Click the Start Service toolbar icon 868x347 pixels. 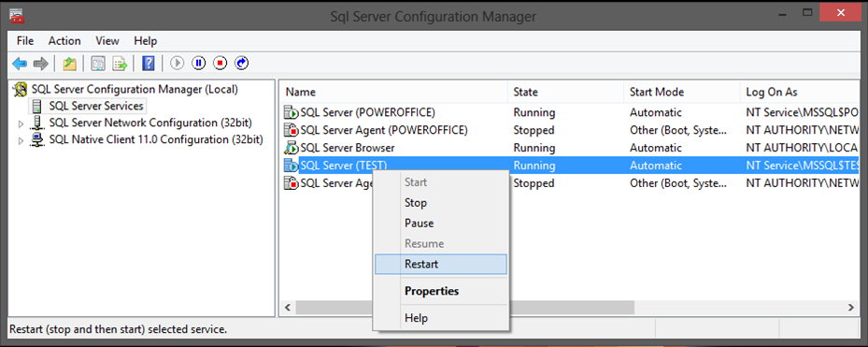(x=177, y=64)
